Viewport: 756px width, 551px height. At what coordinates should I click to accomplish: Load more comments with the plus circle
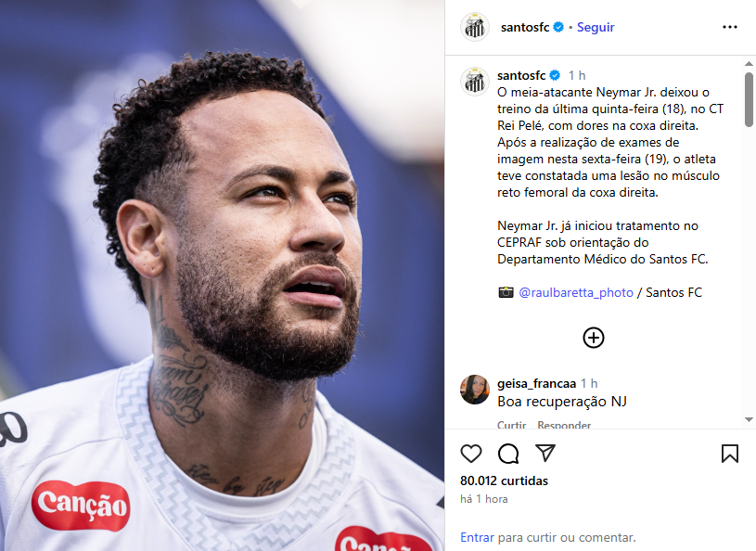click(594, 338)
